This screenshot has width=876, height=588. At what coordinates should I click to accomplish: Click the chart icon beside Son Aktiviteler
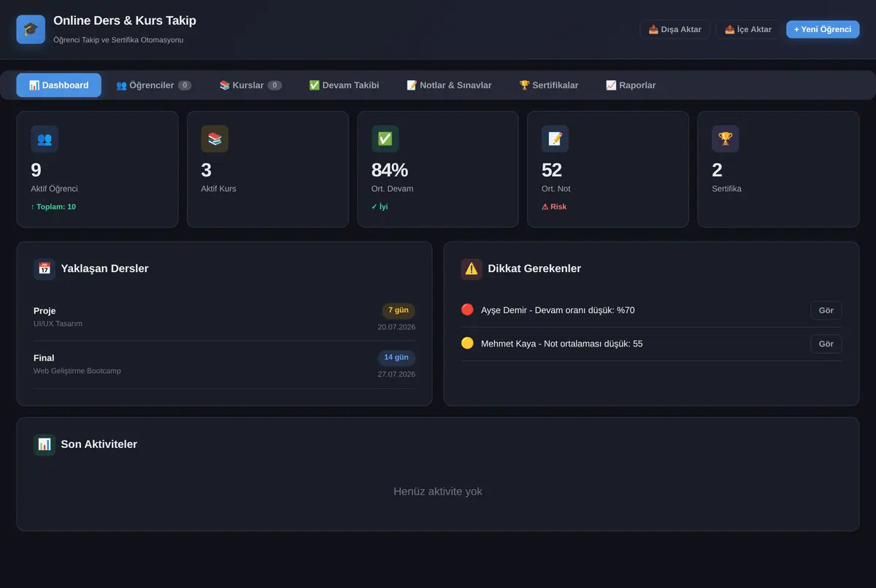pyautogui.click(x=45, y=444)
